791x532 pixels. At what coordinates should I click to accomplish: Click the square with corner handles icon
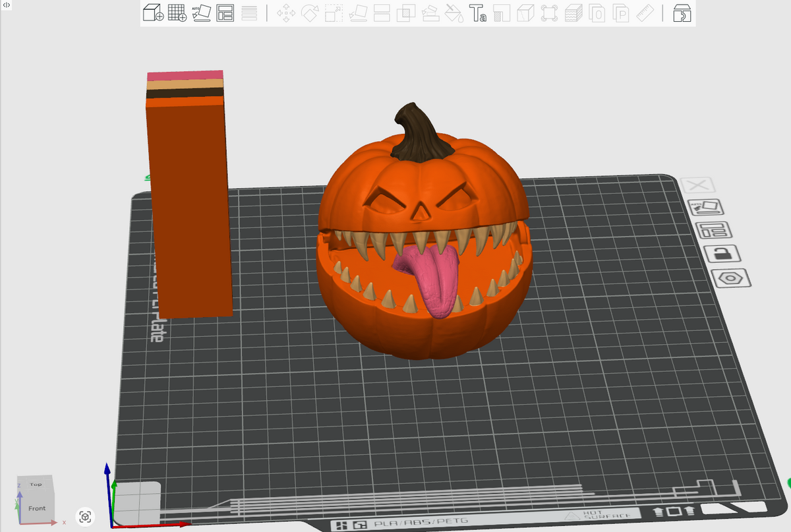pyautogui.click(x=549, y=13)
